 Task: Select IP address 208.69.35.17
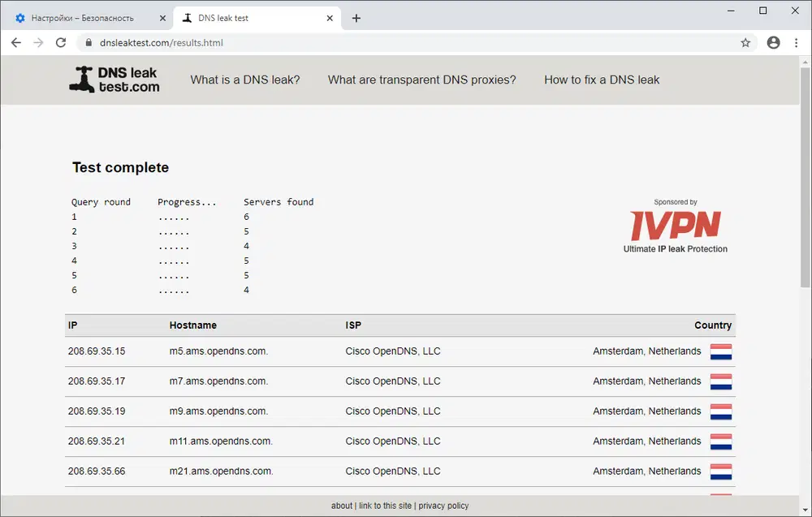point(97,381)
